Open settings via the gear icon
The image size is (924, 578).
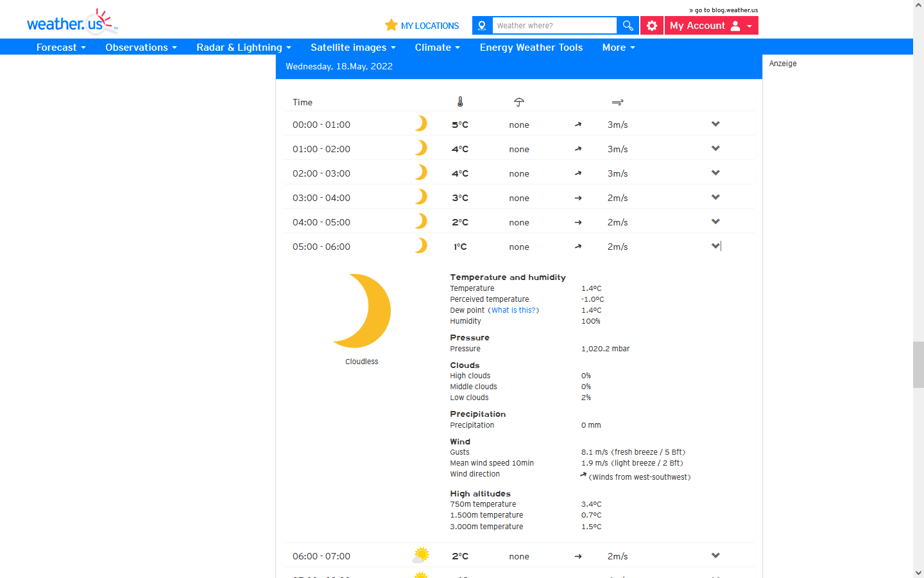point(652,26)
